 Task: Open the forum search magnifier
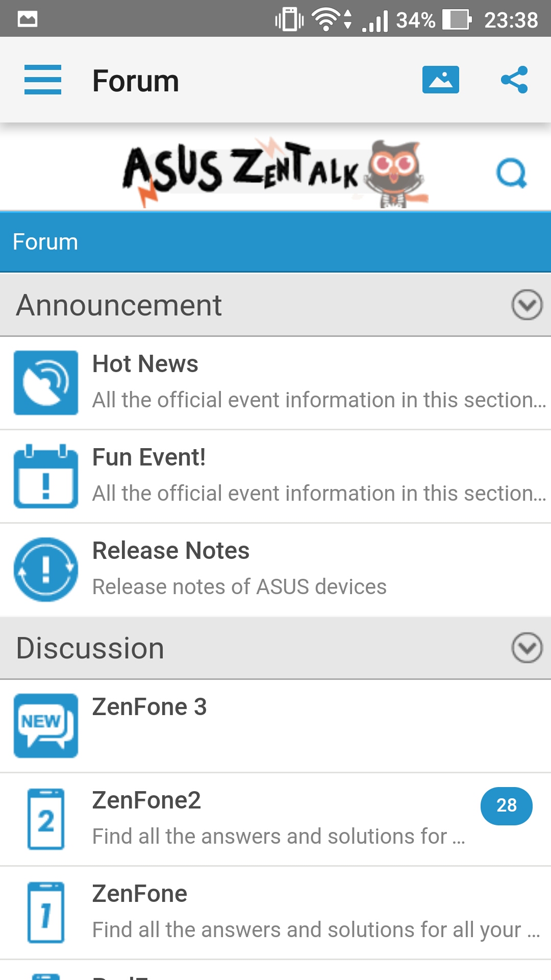(512, 174)
